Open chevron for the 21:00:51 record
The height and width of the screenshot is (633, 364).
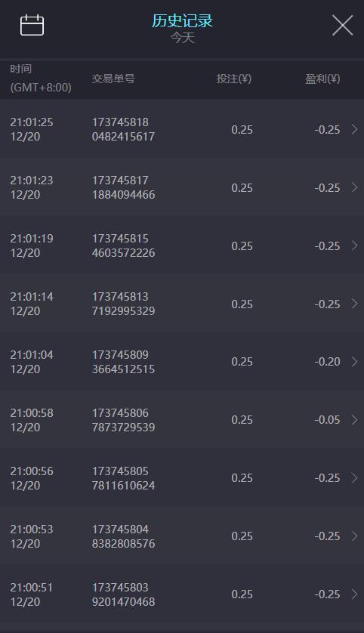pos(354,594)
